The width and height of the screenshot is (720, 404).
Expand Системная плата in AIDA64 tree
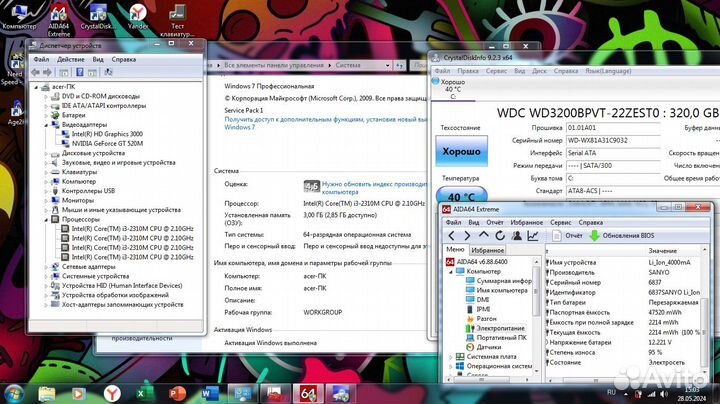pyautogui.click(x=450, y=357)
